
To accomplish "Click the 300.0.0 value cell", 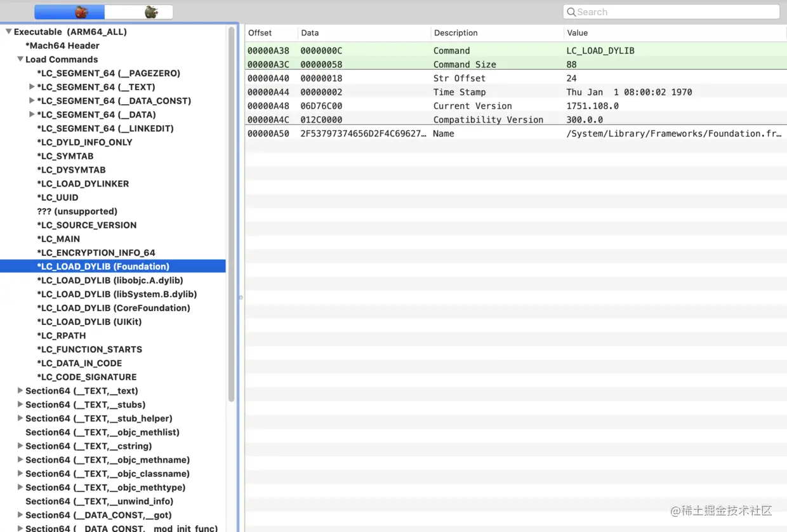I will coord(585,120).
